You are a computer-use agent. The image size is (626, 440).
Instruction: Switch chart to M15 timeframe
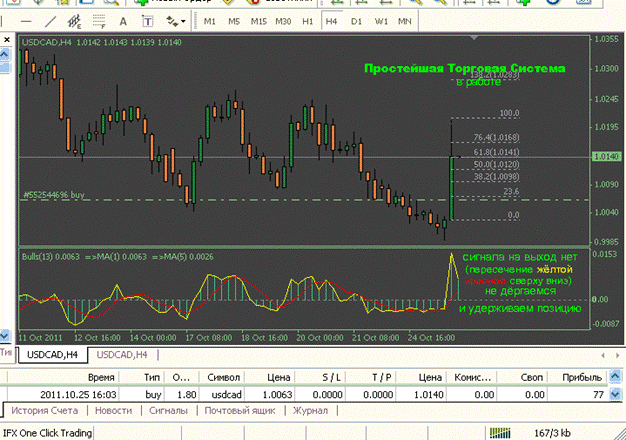click(x=259, y=21)
